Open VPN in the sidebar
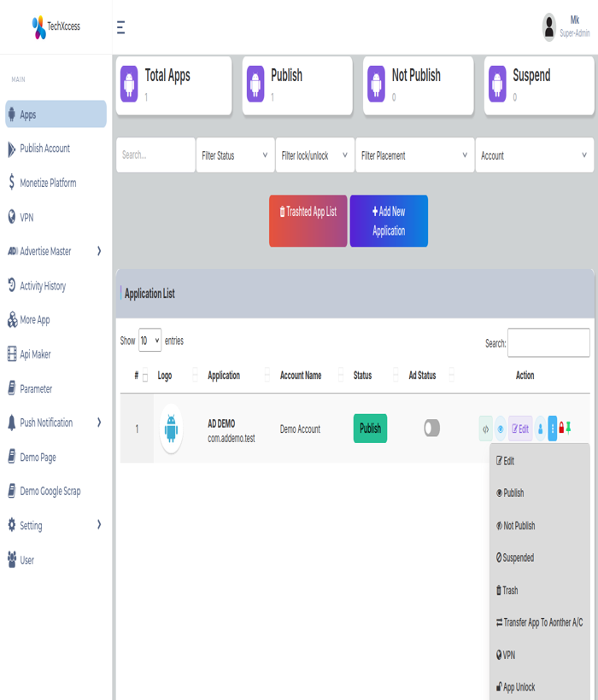598x700 pixels. tap(56, 218)
